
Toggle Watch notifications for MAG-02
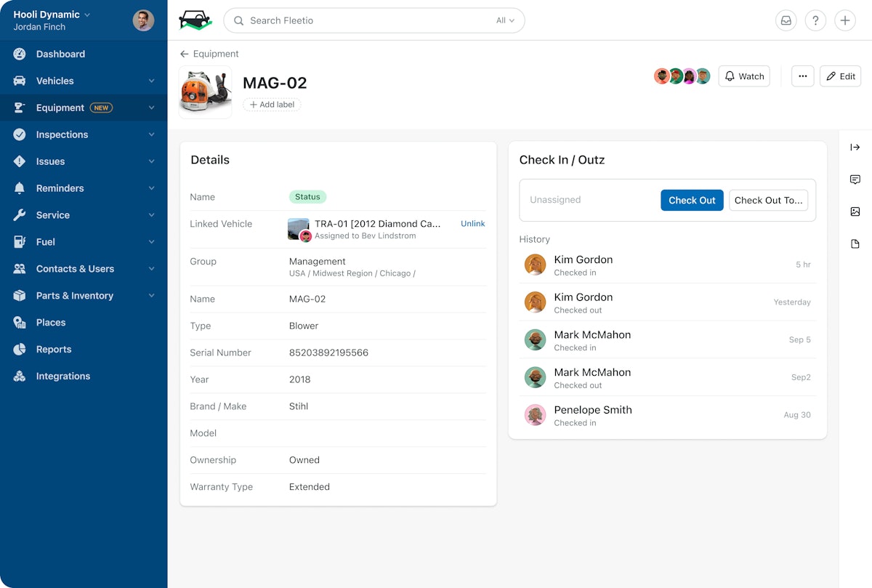pos(744,76)
